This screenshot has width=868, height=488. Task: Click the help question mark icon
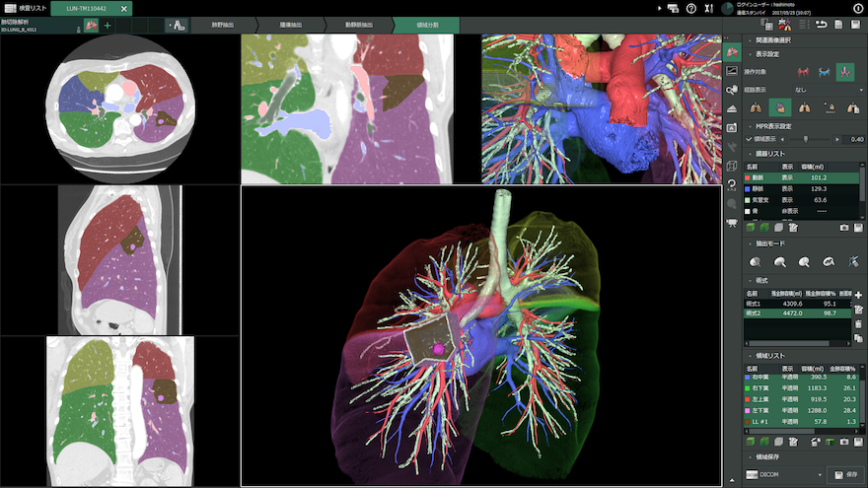tap(690, 8)
